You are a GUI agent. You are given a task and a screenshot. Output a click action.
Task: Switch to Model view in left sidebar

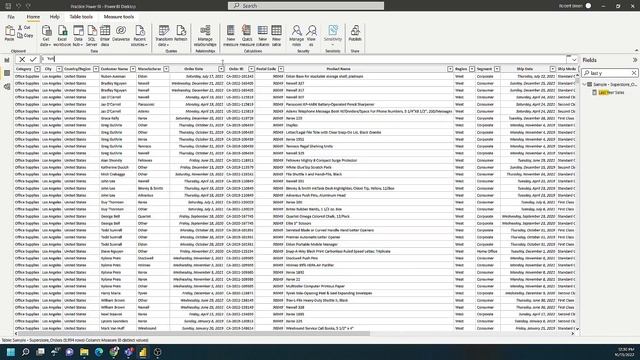7,87
